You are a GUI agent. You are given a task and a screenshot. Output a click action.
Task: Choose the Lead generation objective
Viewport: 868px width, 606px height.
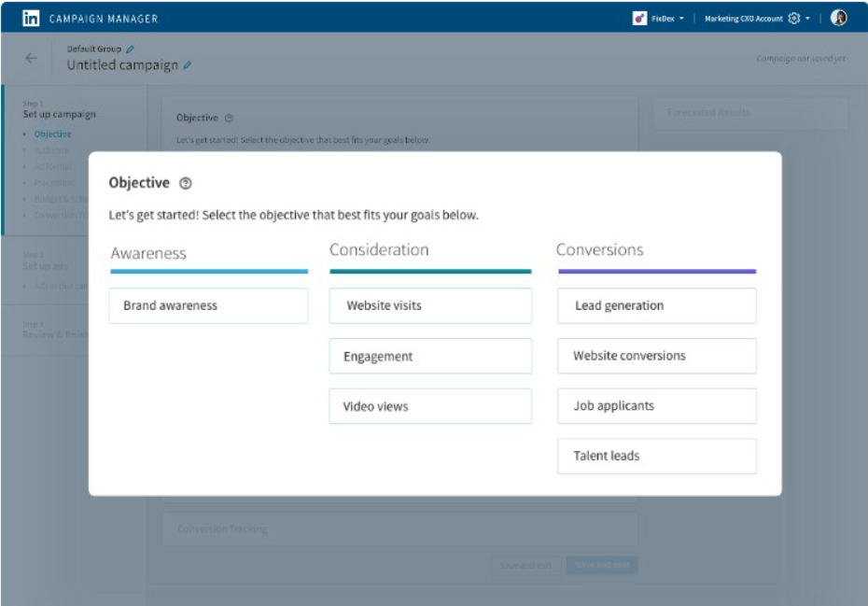tap(656, 305)
